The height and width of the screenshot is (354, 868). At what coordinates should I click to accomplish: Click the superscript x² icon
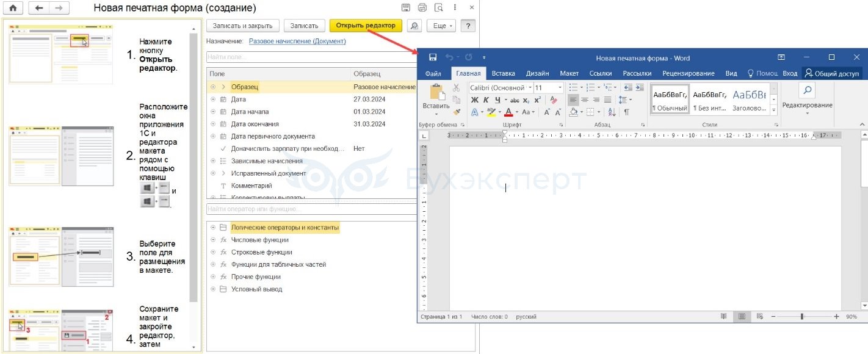point(537,100)
